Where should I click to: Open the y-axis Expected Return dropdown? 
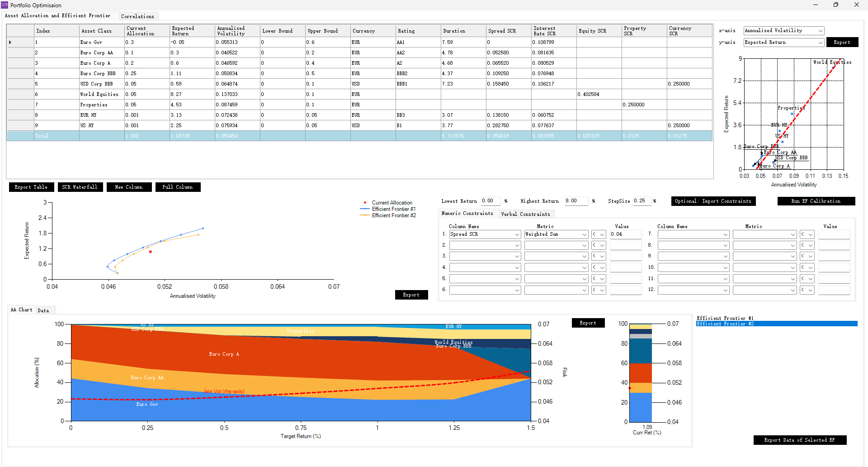[x=820, y=43]
